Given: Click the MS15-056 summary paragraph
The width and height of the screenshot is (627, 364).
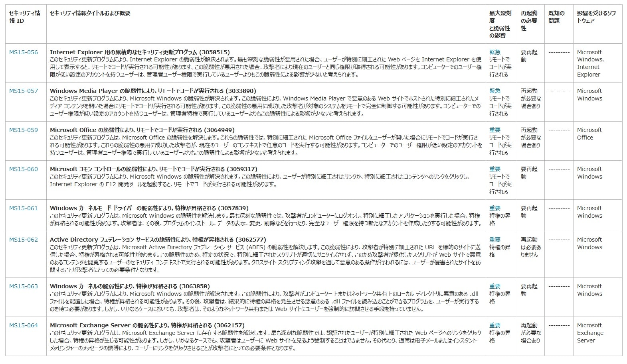Looking at the screenshot, I should click(x=266, y=67).
